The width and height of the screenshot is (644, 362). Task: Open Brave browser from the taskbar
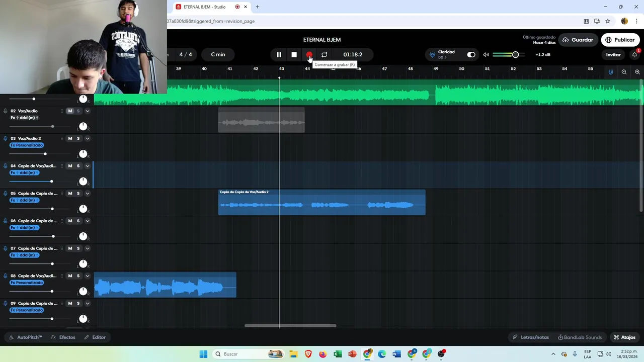[308, 354]
